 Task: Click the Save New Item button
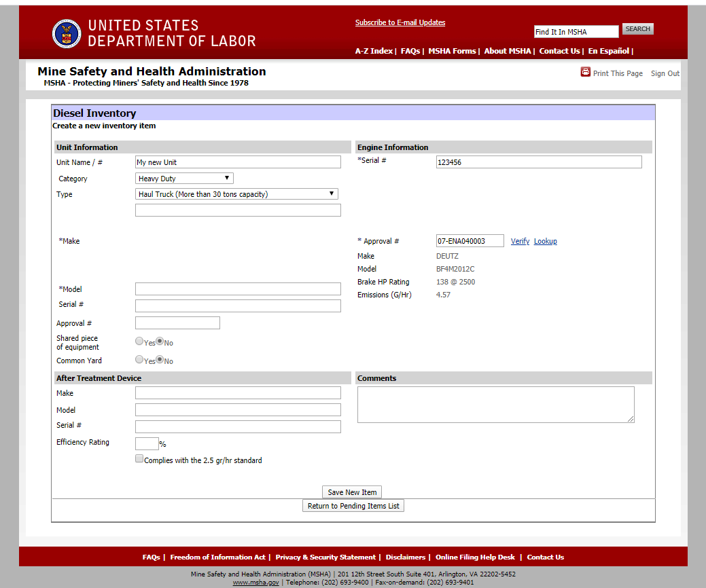[352, 492]
